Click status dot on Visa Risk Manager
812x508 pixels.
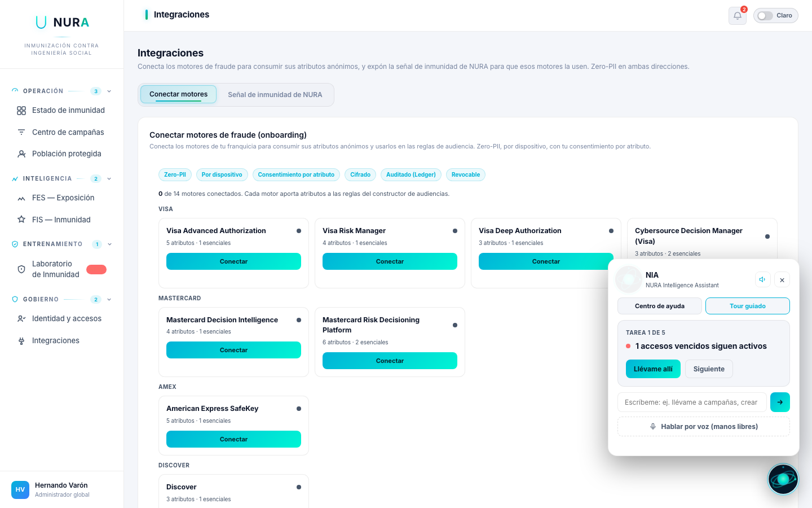(455, 231)
